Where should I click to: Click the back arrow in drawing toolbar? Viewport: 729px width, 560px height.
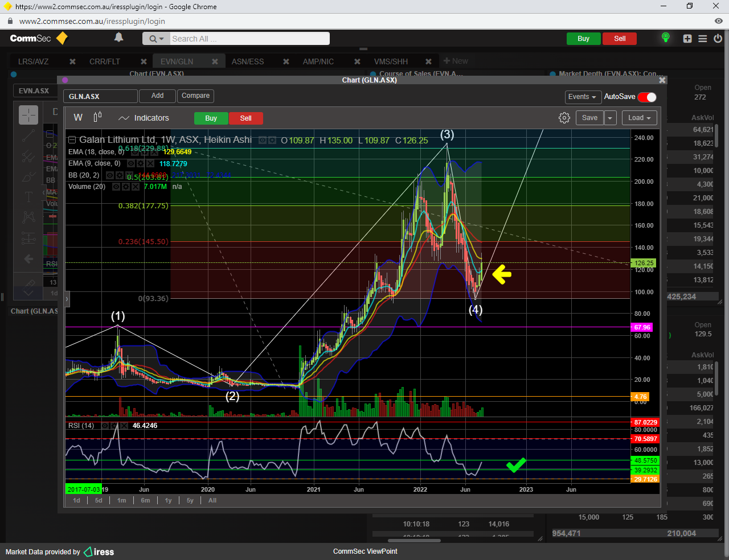click(x=28, y=259)
